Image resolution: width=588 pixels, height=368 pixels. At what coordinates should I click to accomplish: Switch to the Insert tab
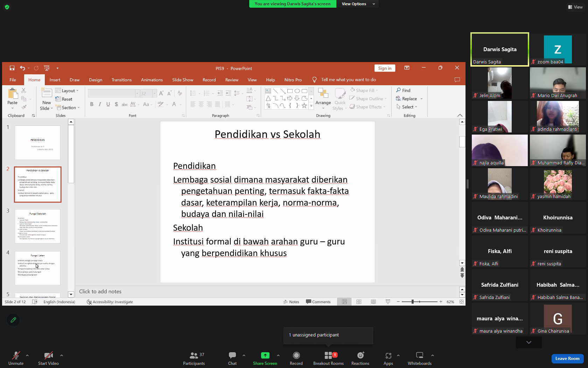tap(55, 80)
